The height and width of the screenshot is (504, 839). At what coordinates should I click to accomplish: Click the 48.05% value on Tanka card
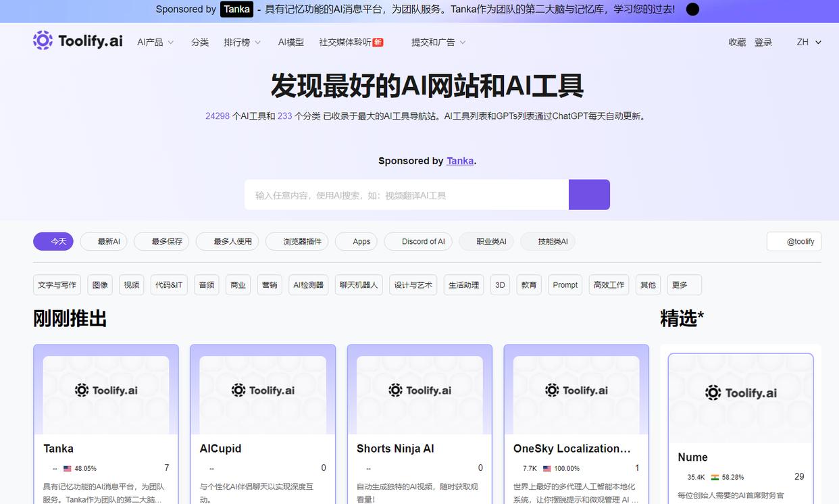[85, 468]
